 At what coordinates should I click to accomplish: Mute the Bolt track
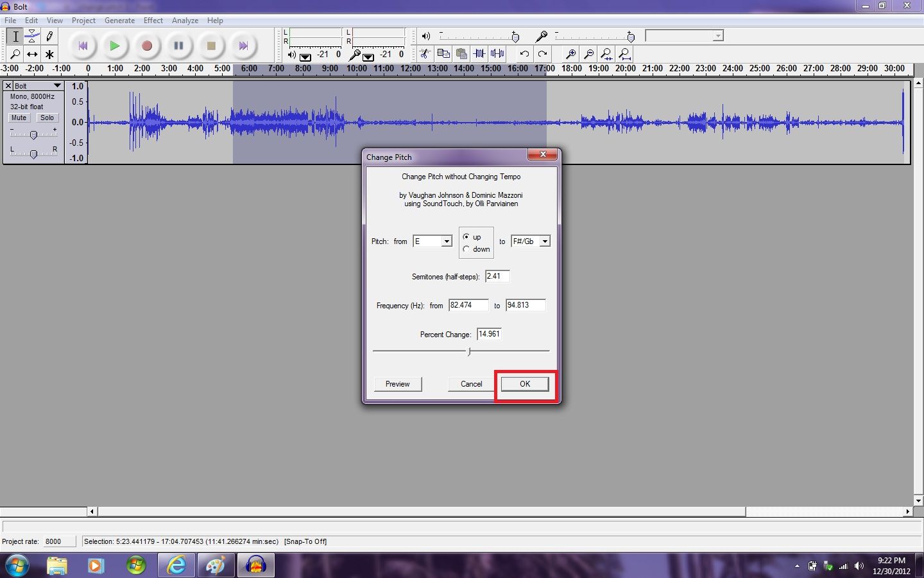click(19, 118)
